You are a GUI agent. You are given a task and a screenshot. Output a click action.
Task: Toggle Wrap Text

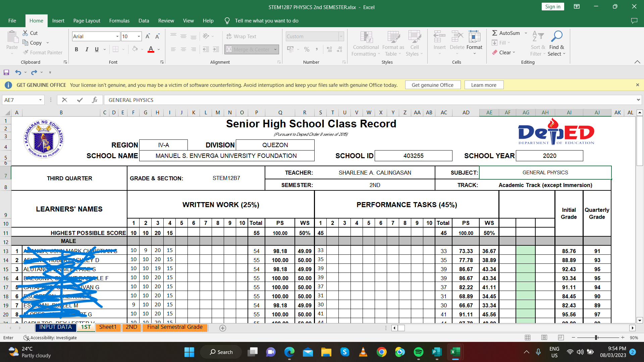(x=241, y=36)
